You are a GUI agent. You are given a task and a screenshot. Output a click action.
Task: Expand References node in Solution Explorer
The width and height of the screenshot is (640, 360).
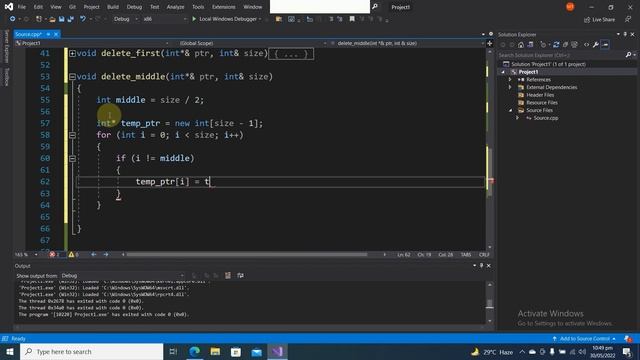pyautogui.click(x=510, y=80)
